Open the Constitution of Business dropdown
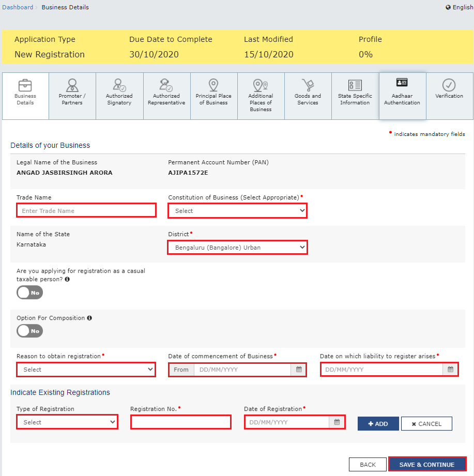This screenshot has height=476, width=474. [237, 210]
